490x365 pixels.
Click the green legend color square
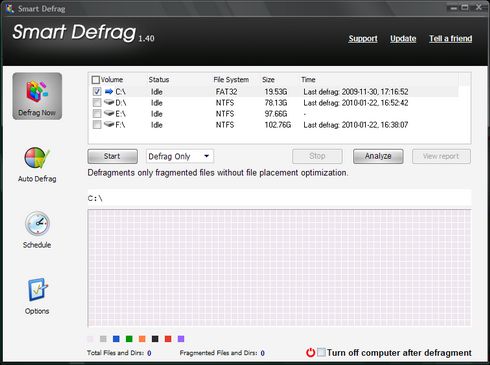pyautogui.click(x=129, y=339)
